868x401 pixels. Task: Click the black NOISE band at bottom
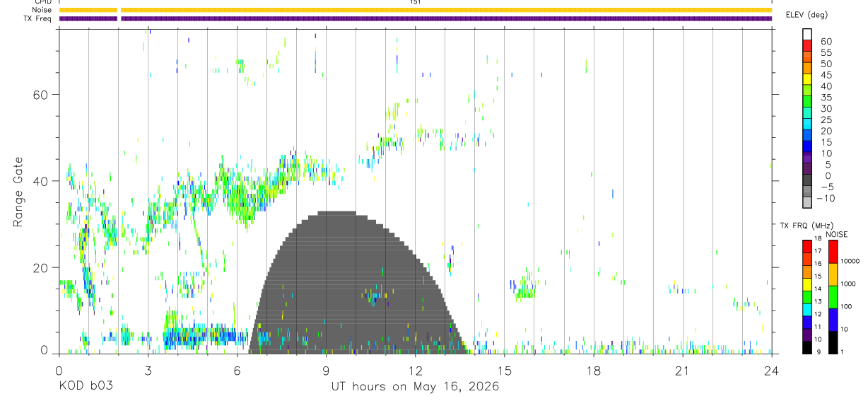pos(833,342)
